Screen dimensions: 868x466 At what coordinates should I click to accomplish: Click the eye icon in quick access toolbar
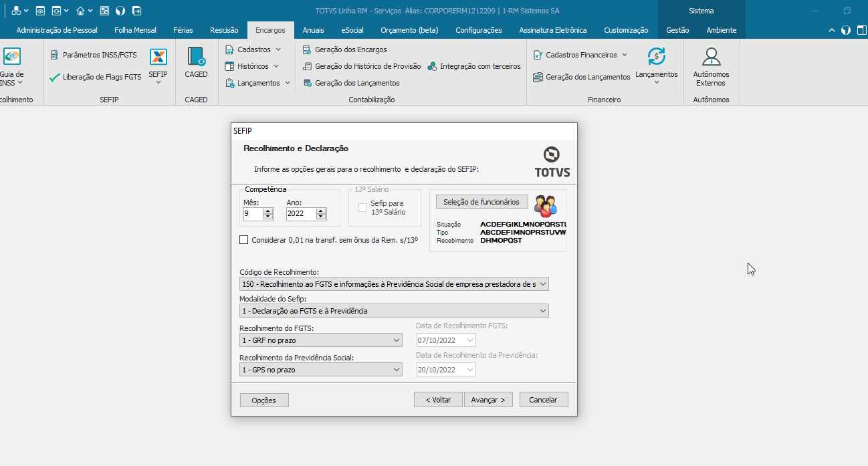click(41, 11)
